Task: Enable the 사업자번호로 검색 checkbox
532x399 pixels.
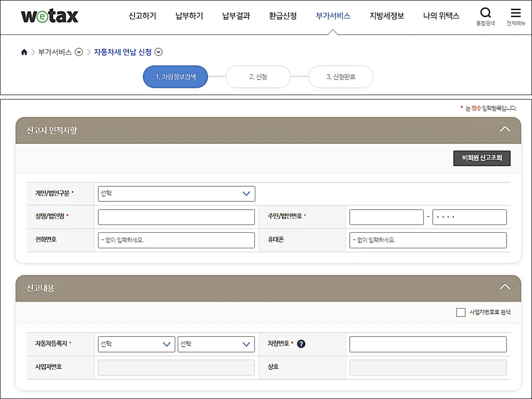Action: [x=460, y=312]
